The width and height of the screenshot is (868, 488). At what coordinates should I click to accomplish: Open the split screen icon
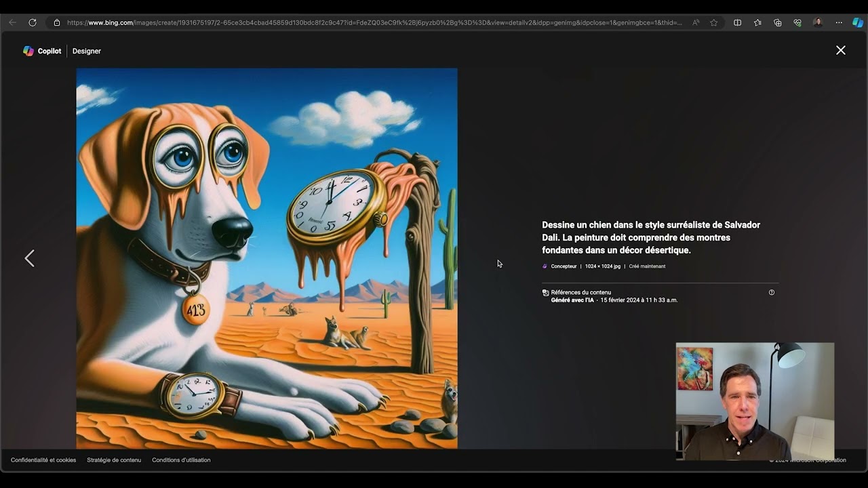click(x=738, y=22)
